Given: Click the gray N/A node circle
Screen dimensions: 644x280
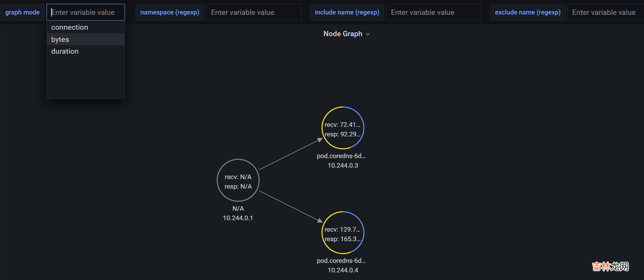Looking at the screenshot, I should (238, 180).
